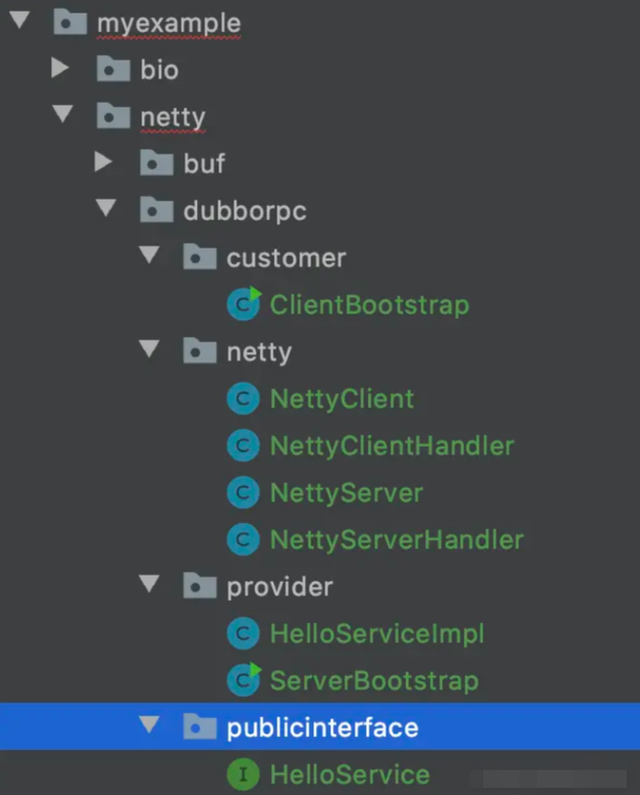Collapse the dubborpc package arrow

pyautogui.click(x=106, y=208)
